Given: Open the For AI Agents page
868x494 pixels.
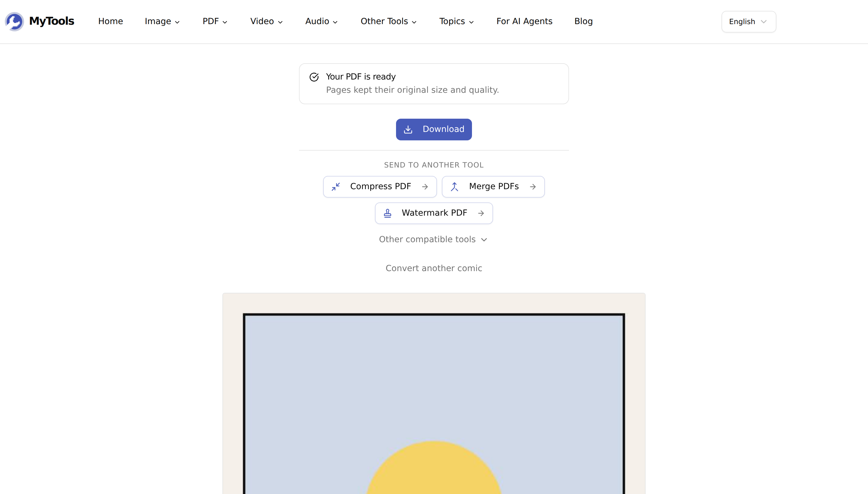Looking at the screenshot, I should [524, 21].
